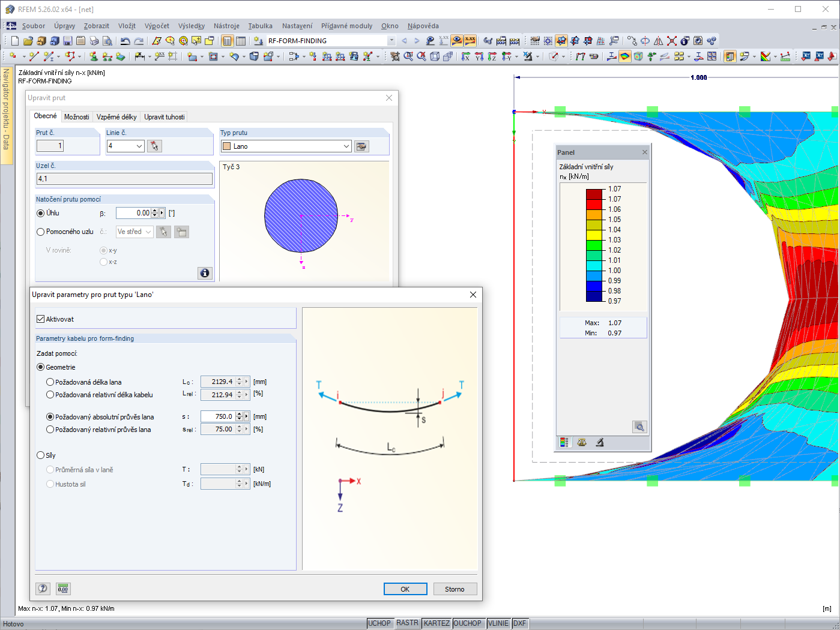
Task: Select Požadovaný relativní průvěs lana option
Action: 50,430
